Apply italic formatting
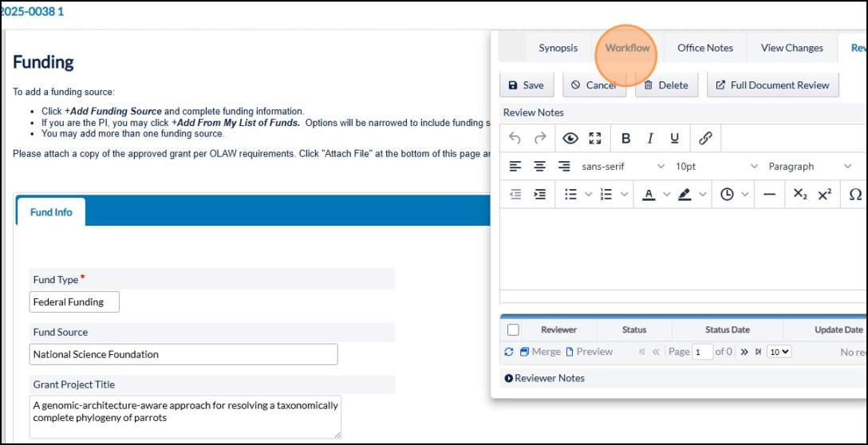This screenshot has height=445, width=868. pos(651,138)
